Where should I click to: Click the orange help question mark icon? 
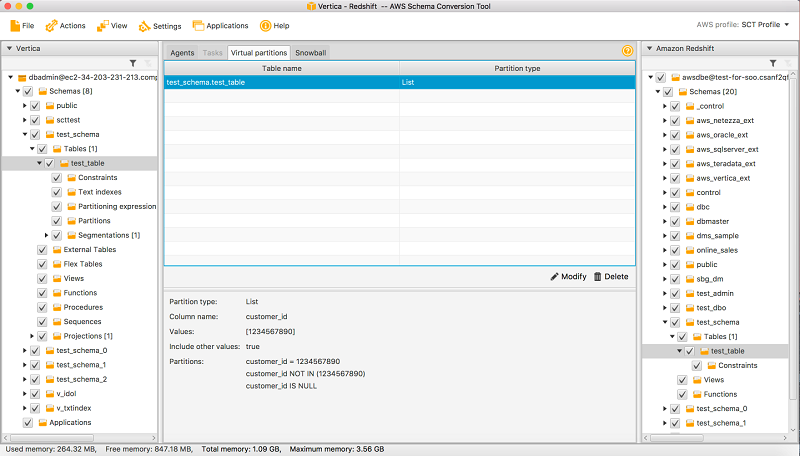(627, 50)
